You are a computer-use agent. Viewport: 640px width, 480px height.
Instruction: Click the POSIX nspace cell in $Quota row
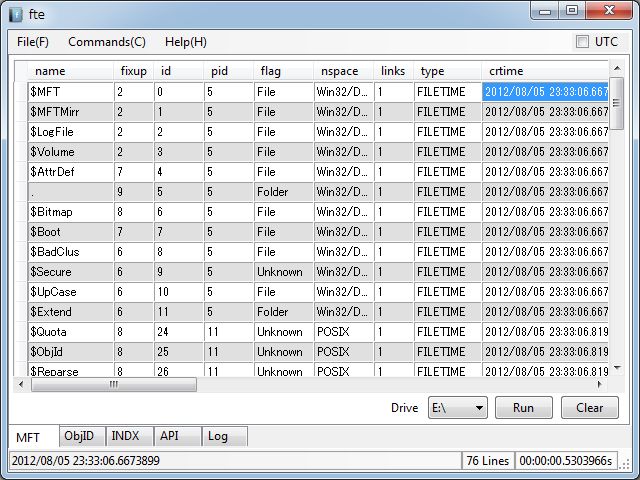(344, 331)
